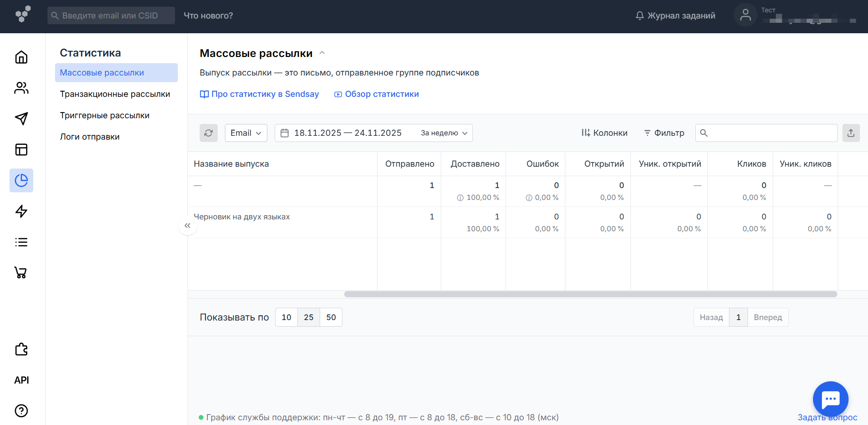Click the horizontal table scrollbar
The height and width of the screenshot is (425, 868).
590,294
